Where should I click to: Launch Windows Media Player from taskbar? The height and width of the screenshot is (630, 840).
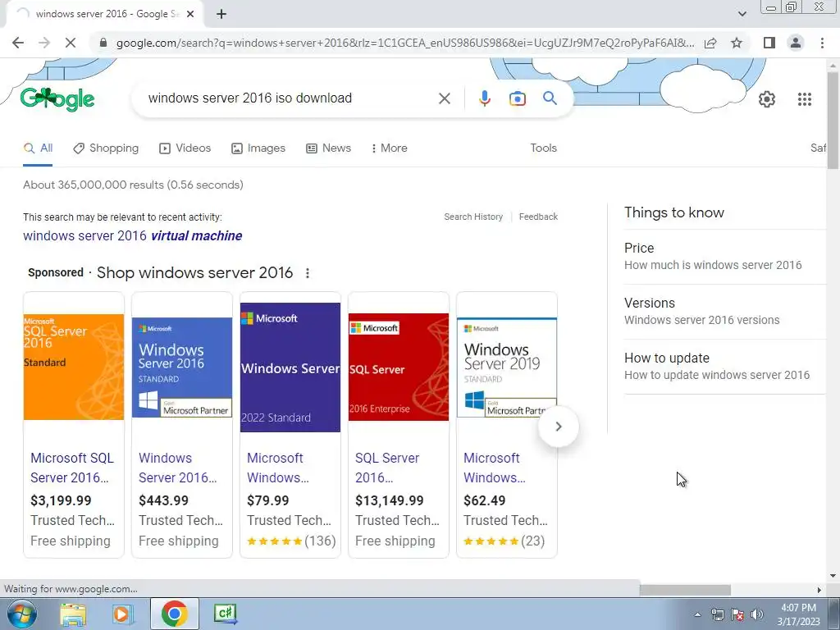122,614
